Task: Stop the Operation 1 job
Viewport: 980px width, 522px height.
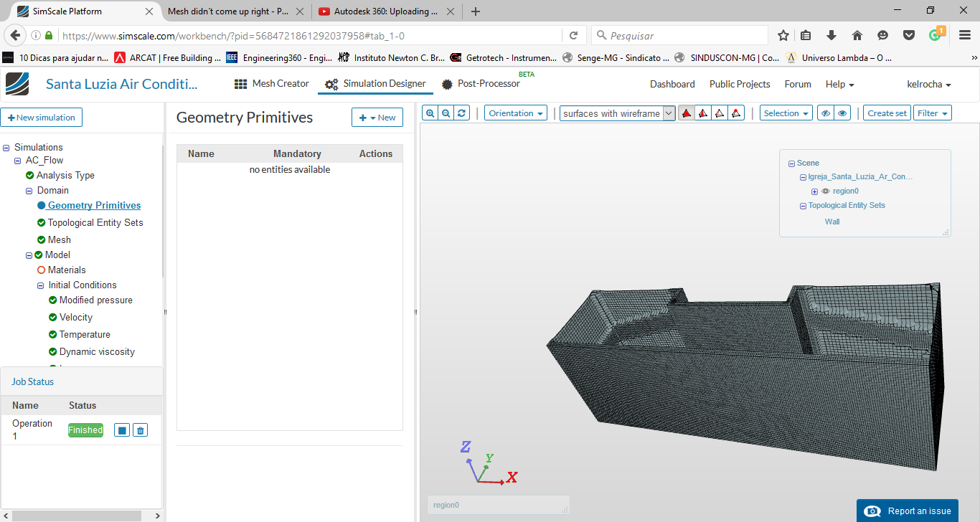Action: [122, 430]
